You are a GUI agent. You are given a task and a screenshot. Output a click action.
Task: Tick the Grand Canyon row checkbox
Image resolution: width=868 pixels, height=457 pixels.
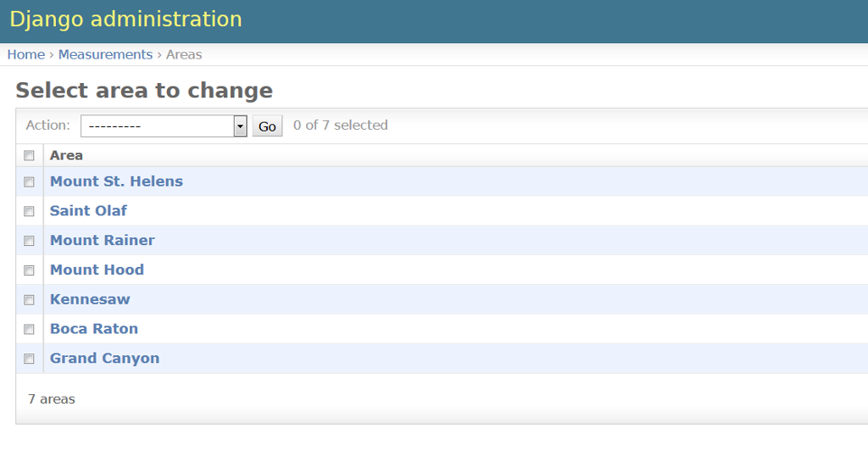click(29, 359)
